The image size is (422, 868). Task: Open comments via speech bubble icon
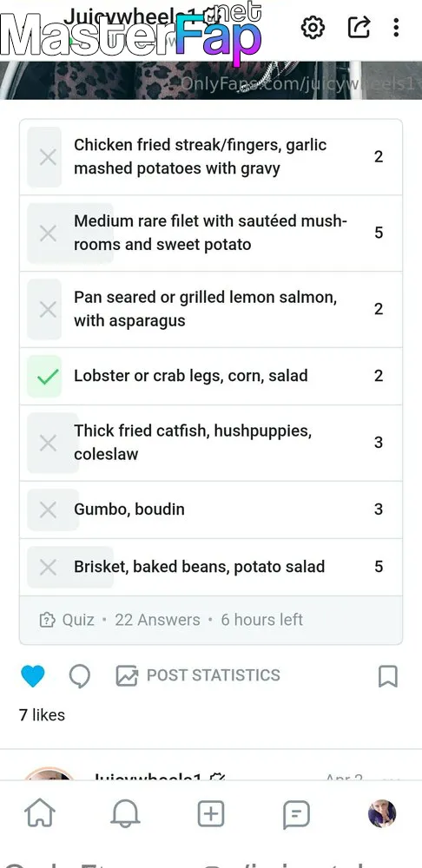coord(80,676)
